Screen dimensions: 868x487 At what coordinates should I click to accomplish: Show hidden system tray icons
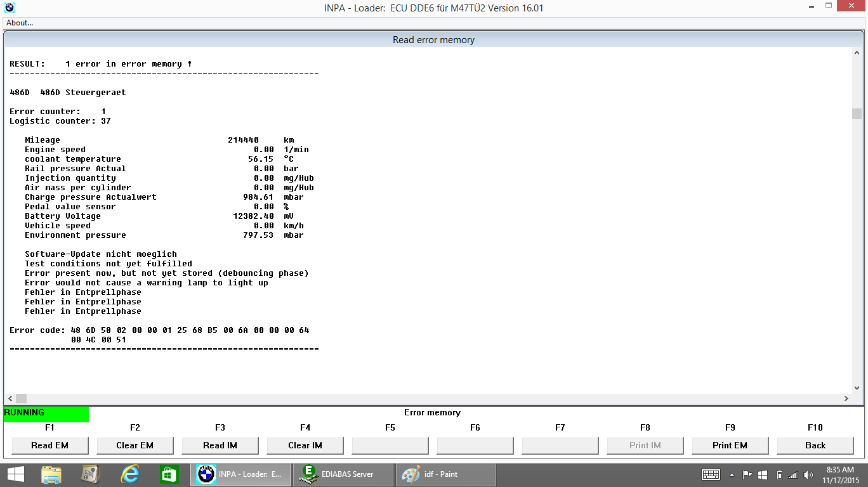[x=732, y=474]
